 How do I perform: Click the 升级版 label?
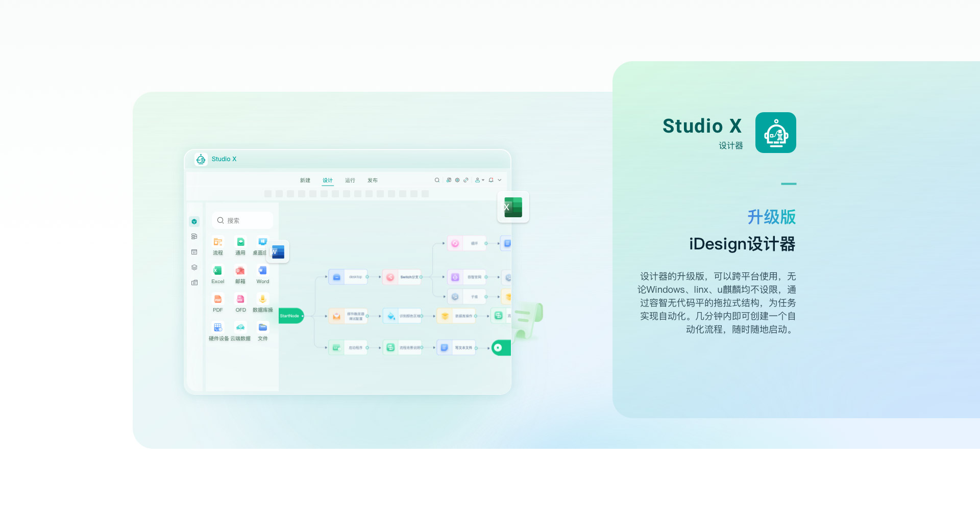coord(772,217)
